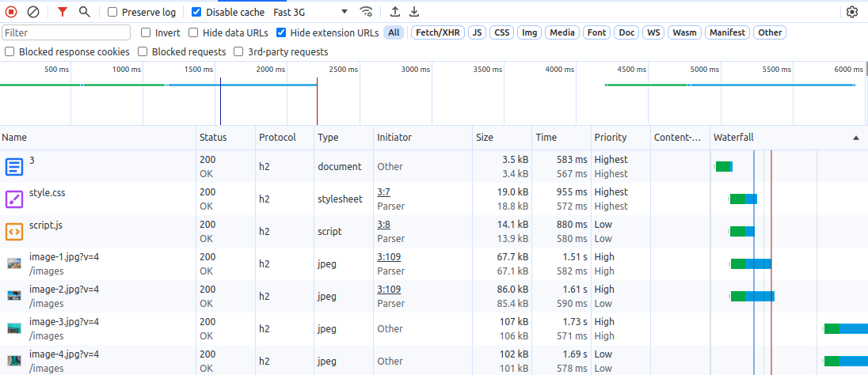Click document icon for request 3
868x375 pixels.
click(14, 166)
